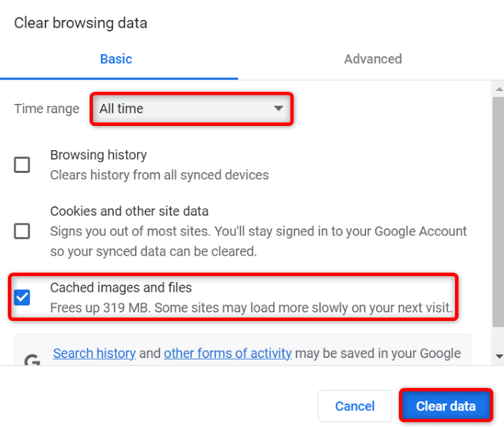Click the dialog's vertical scrollbar thumb
Screen dimensions: 504x427
click(x=498, y=213)
